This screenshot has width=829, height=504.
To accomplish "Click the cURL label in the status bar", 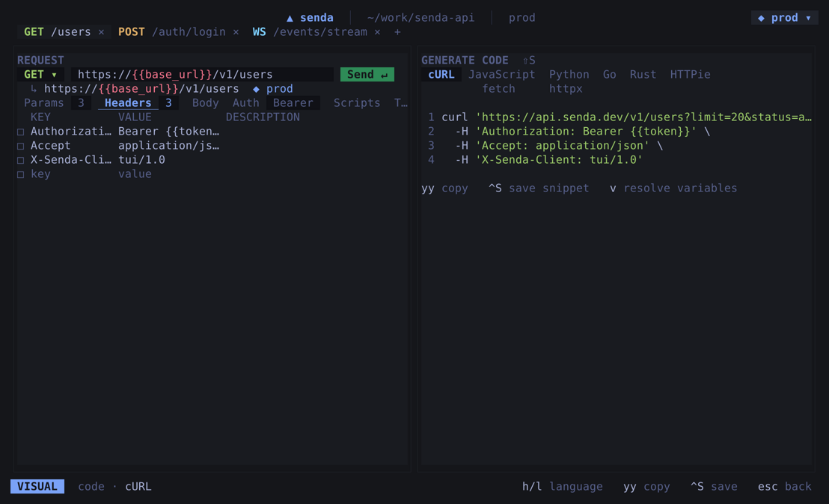I will pyautogui.click(x=138, y=487).
